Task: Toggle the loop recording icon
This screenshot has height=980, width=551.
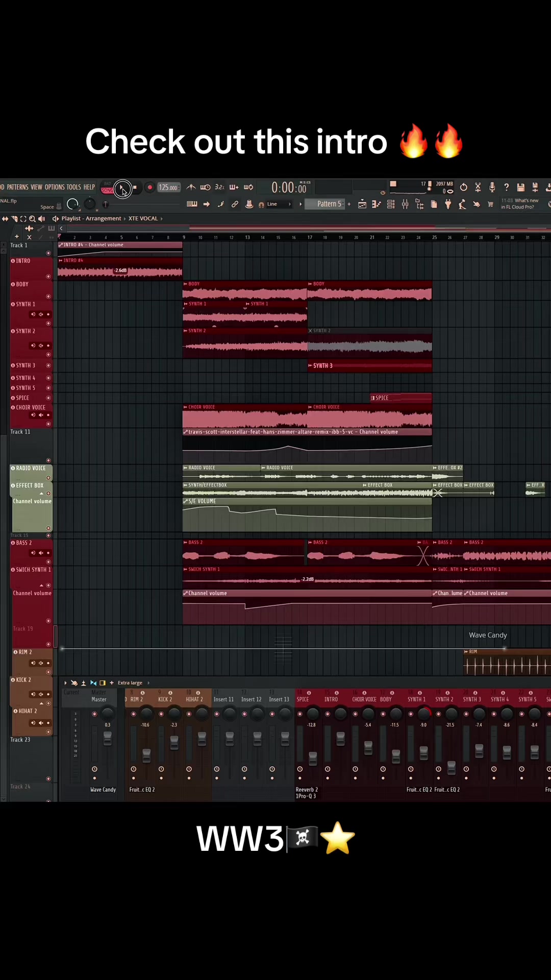Action: click(248, 187)
